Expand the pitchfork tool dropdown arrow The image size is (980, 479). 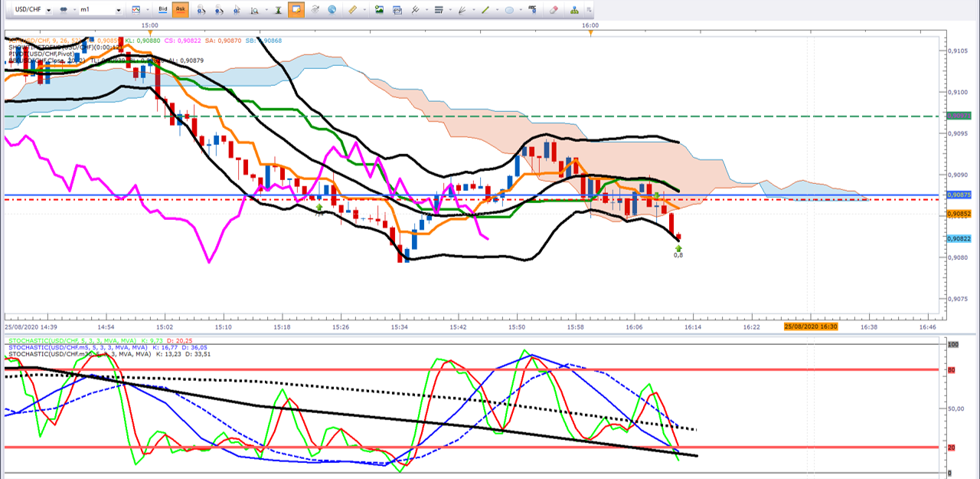(426, 11)
